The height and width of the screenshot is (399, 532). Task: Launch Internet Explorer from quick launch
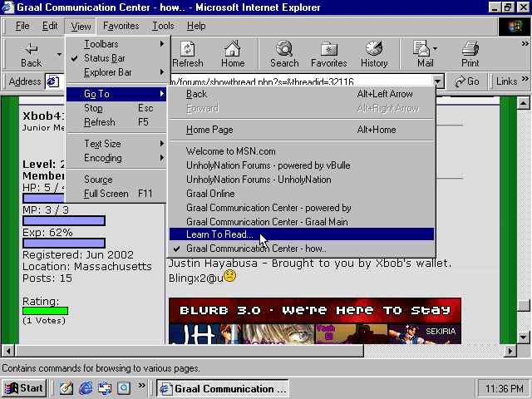click(86, 388)
